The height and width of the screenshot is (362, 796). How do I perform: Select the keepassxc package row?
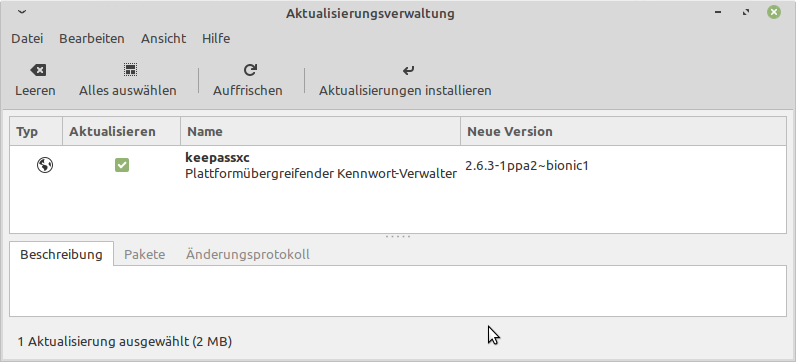(398, 166)
